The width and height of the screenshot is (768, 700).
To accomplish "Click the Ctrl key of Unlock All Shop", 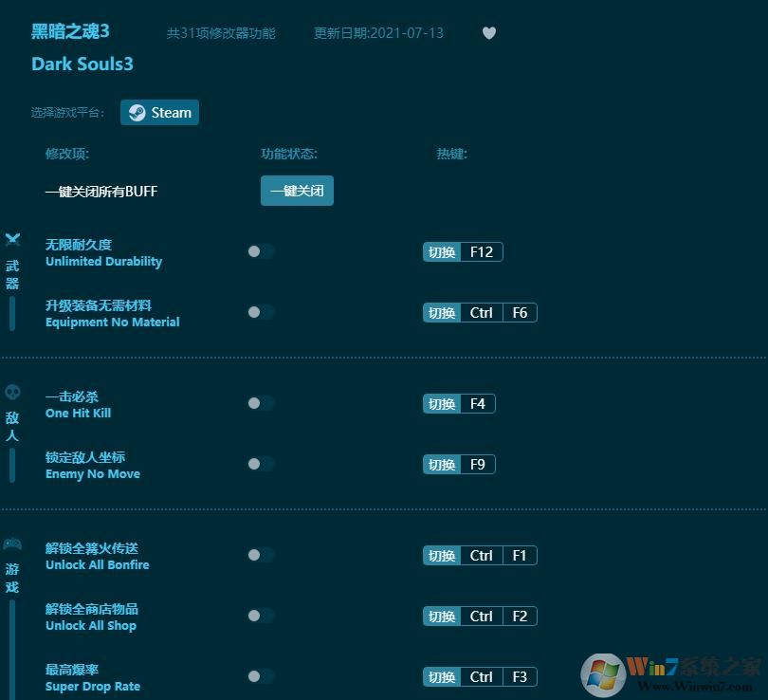I will coord(482,617).
